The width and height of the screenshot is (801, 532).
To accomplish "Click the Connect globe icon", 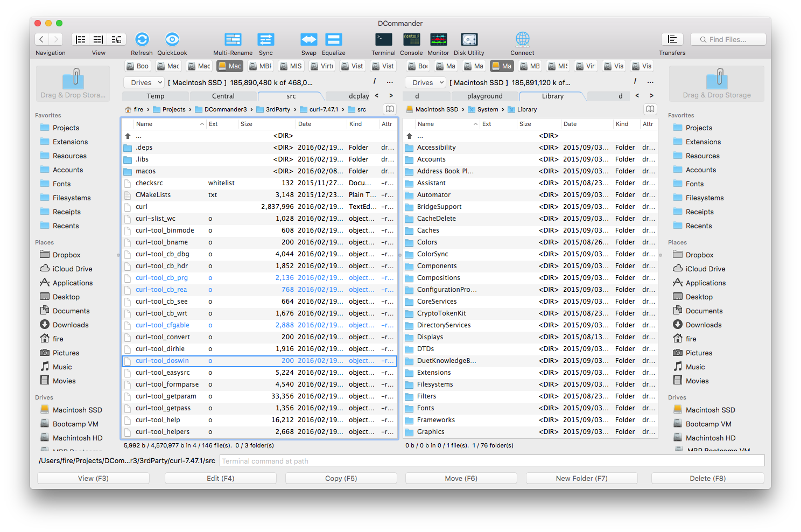I will pyautogui.click(x=523, y=39).
